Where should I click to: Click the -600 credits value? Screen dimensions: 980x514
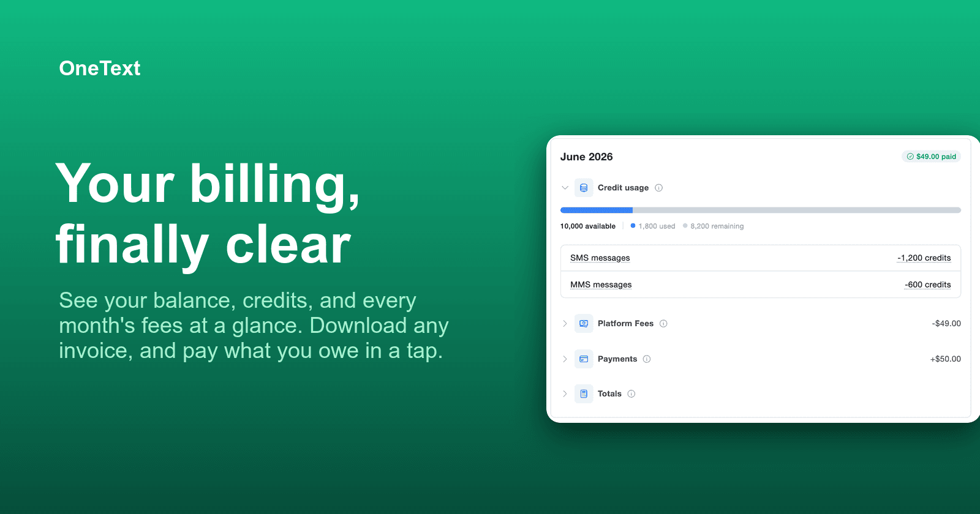pyautogui.click(x=927, y=285)
